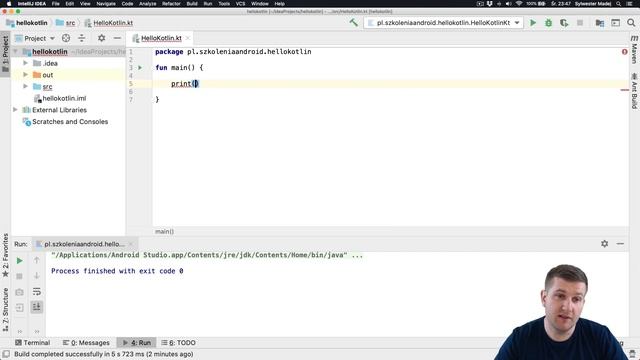Image resolution: width=640 pixels, height=360 pixels.
Task: Stop process in Run panel
Action: 19,276
